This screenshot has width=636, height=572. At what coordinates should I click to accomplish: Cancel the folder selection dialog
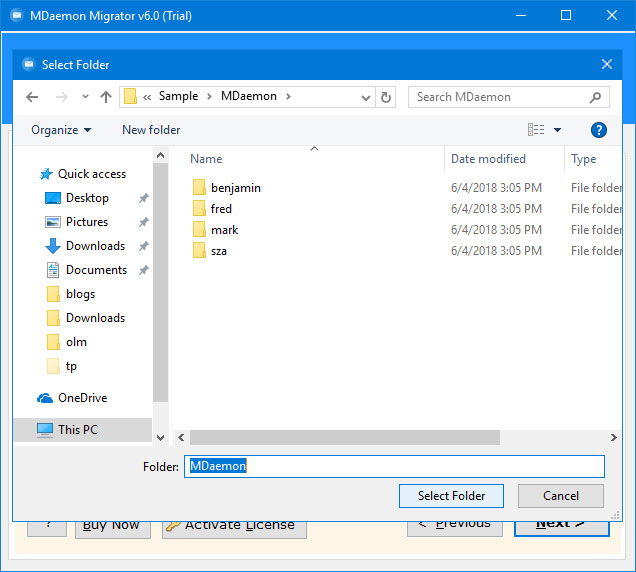click(x=561, y=496)
